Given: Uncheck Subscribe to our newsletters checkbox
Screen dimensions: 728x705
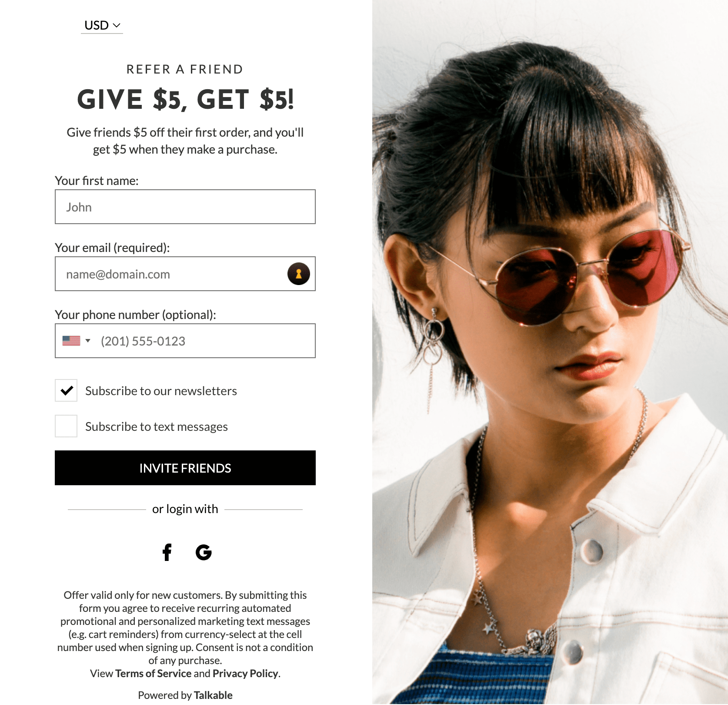Looking at the screenshot, I should pos(66,390).
